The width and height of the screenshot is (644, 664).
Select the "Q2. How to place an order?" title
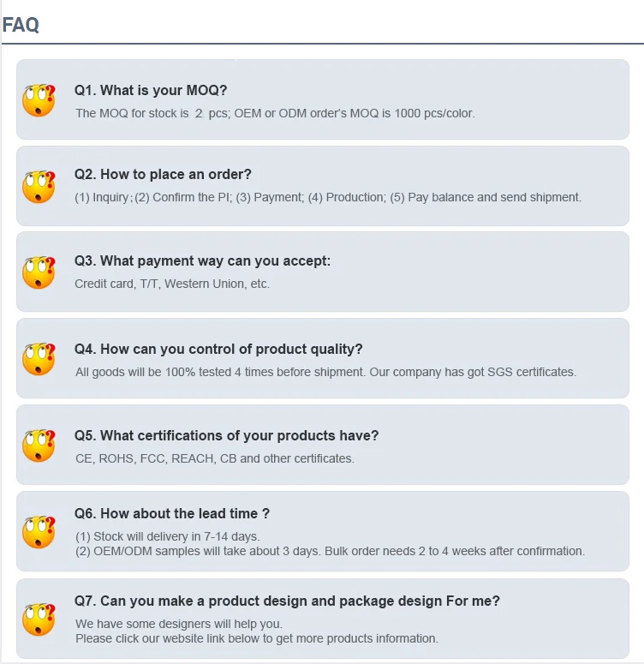pyautogui.click(x=163, y=174)
